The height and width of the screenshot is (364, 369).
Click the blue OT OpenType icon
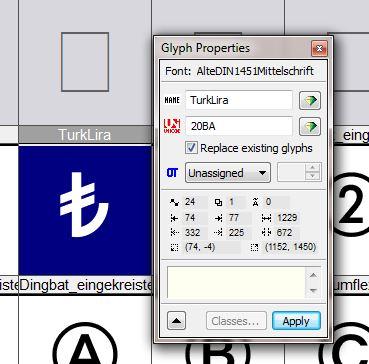(x=172, y=173)
